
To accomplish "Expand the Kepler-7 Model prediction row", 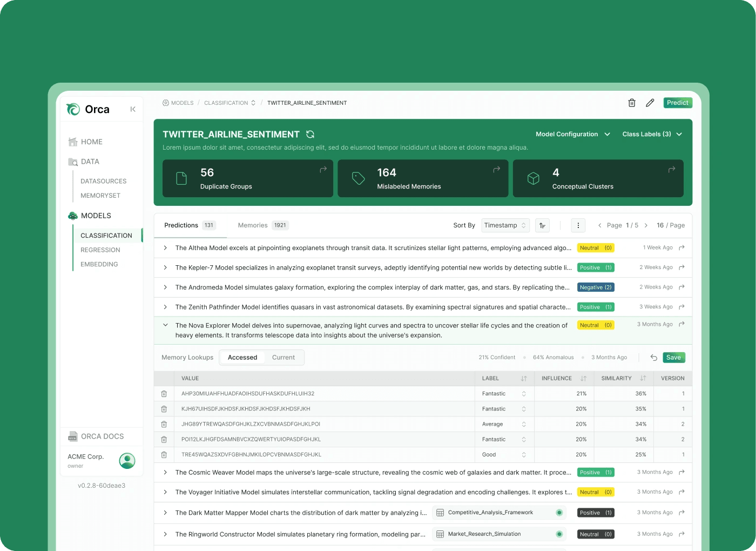I will (165, 267).
